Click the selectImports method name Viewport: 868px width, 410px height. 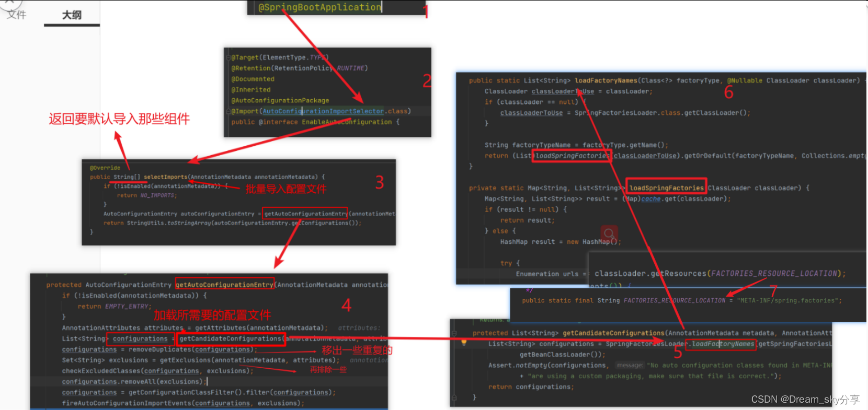(x=165, y=177)
